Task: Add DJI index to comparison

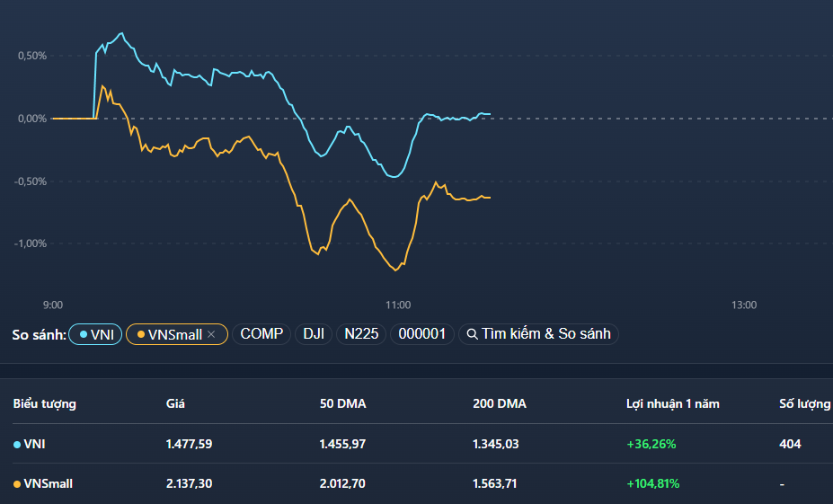Action: pos(314,334)
